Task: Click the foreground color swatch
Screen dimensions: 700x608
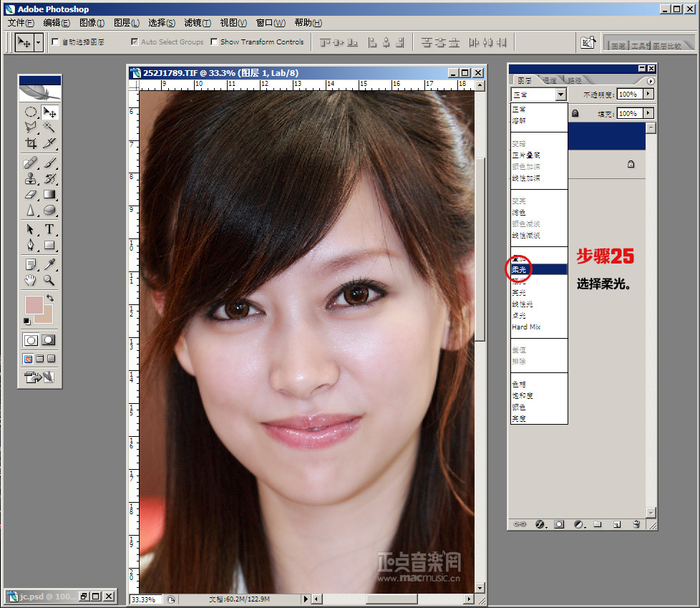Action: pyautogui.click(x=34, y=304)
